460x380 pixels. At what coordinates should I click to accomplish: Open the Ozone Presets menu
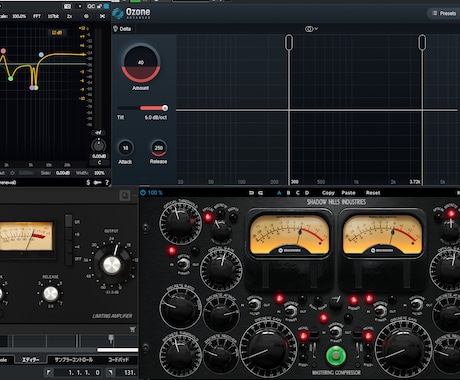[x=444, y=13]
